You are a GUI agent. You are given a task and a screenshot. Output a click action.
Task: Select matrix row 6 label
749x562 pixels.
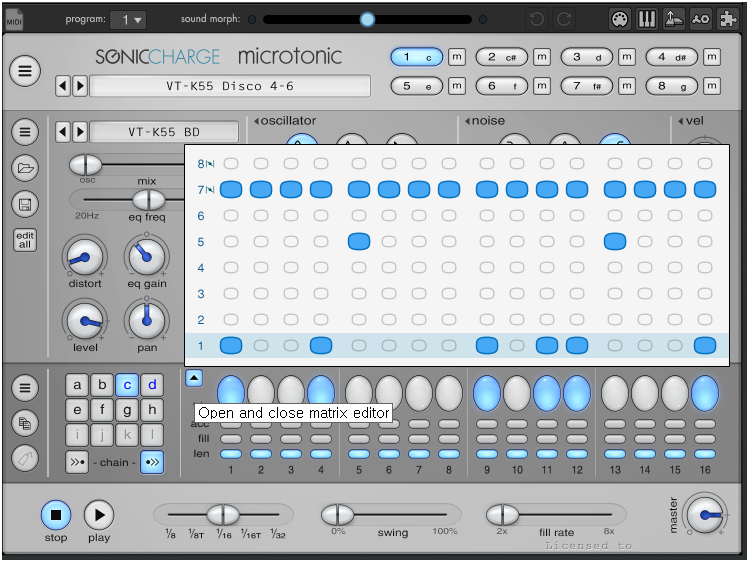pyautogui.click(x=201, y=216)
